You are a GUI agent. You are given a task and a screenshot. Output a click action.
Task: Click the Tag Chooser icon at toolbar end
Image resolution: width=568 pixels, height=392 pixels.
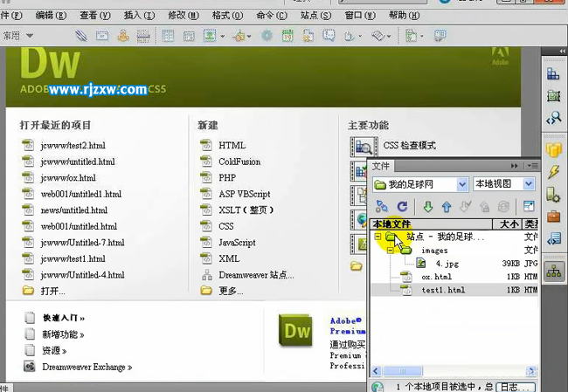coord(440,36)
